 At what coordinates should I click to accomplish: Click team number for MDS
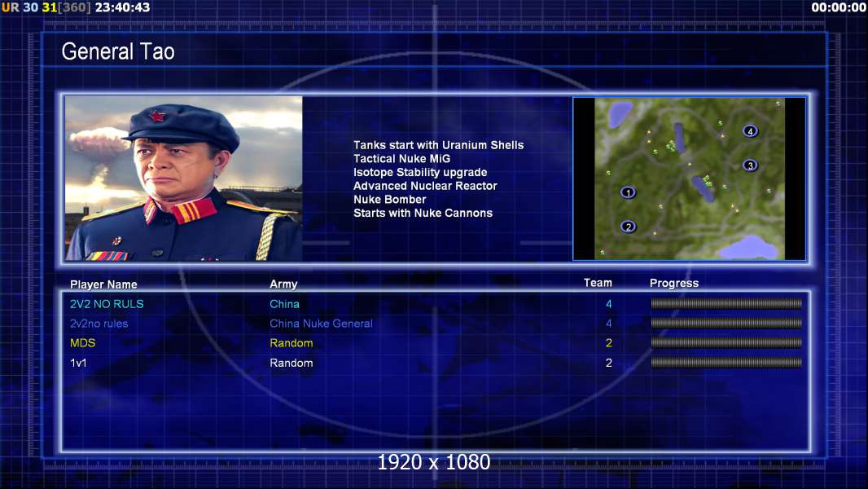pyautogui.click(x=609, y=343)
